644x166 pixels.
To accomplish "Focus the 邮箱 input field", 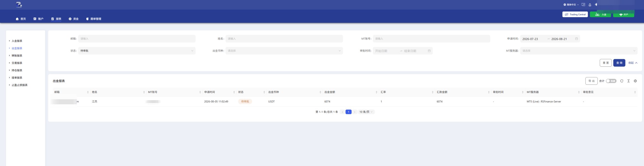I will pyautogui.click(x=137, y=39).
